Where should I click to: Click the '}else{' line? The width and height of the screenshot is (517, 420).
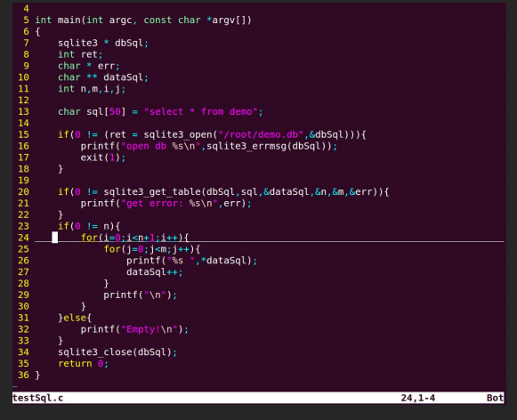[x=75, y=318]
